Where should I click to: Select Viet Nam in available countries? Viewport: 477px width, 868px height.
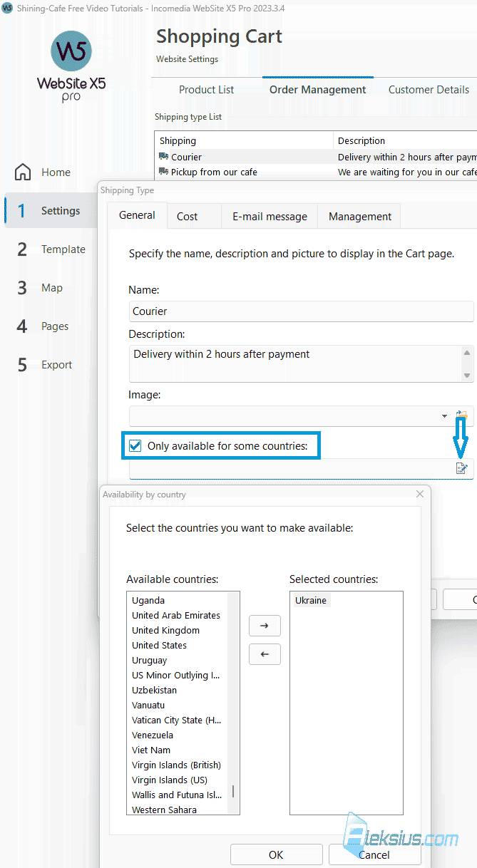click(151, 750)
